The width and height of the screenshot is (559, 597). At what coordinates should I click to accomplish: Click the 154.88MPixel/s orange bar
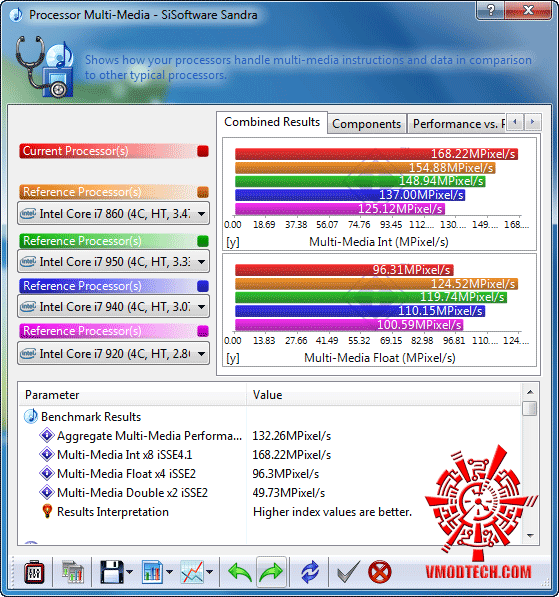click(365, 168)
